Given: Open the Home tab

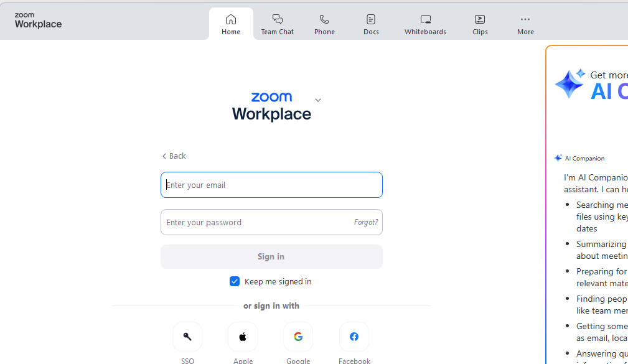Looking at the screenshot, I should tap(231, 24).
